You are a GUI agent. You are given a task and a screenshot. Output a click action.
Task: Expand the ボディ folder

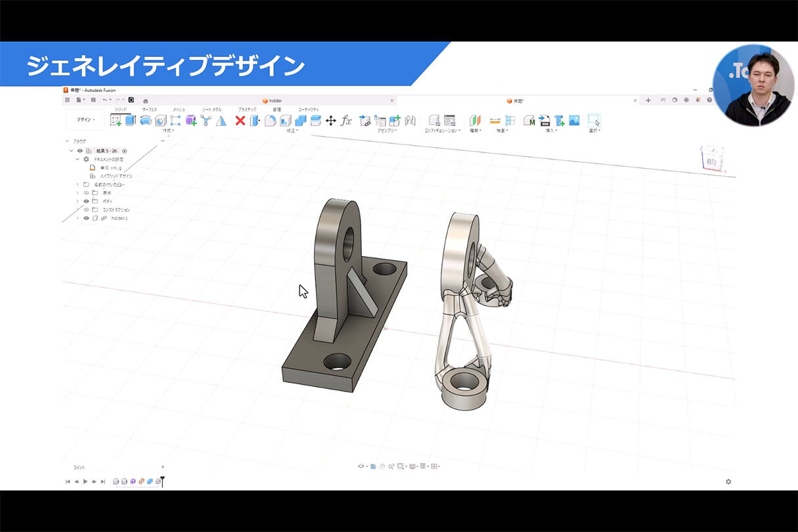(78, 201)
